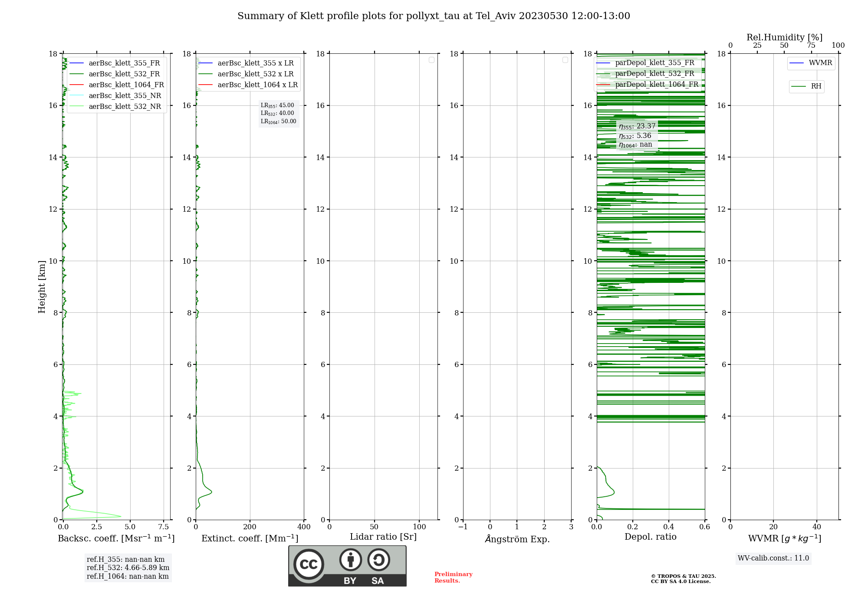This screenshot has width=868, height=590.
Task: Click the LR355: 45.00 annotation
Action: tap(277, 105)
